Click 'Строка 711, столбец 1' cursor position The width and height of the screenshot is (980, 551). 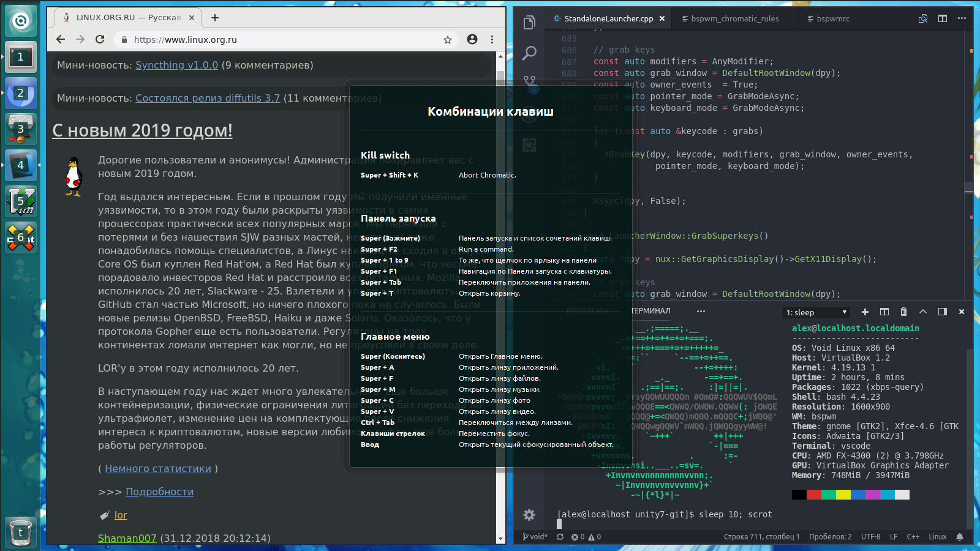click(x=762, y=537)
